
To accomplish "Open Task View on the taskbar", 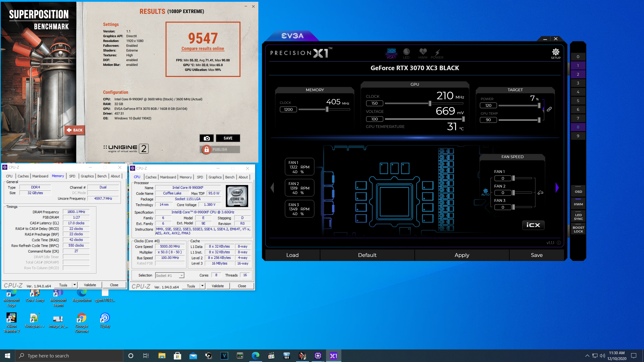I will [146, 355].
